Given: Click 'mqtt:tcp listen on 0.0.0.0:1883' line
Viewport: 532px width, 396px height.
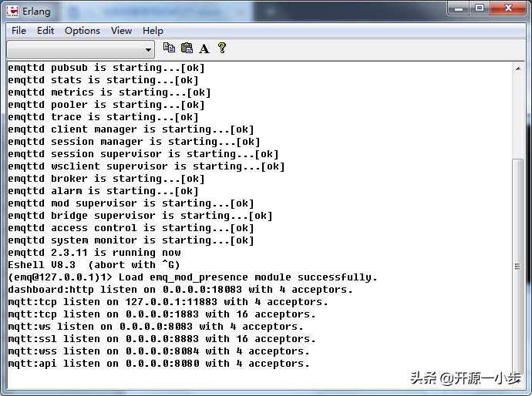Looking at the screenshot, I should (162, 314).
